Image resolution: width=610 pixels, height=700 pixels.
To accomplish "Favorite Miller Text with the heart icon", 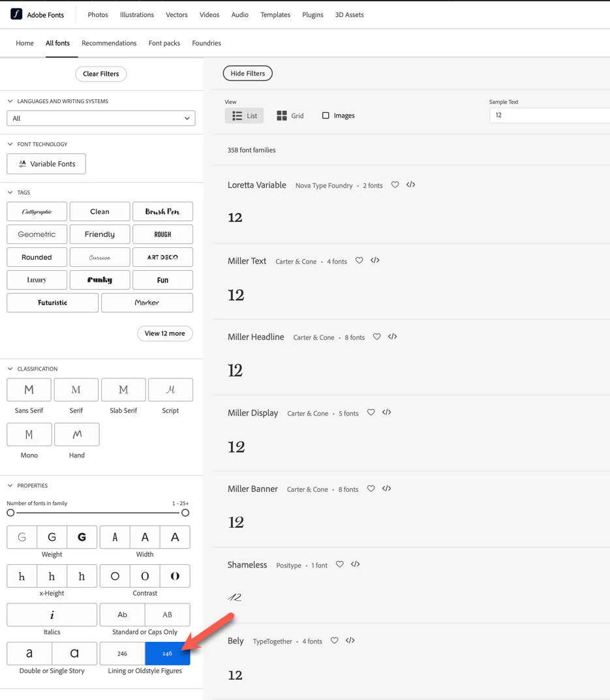I will (x=359, y=261).
